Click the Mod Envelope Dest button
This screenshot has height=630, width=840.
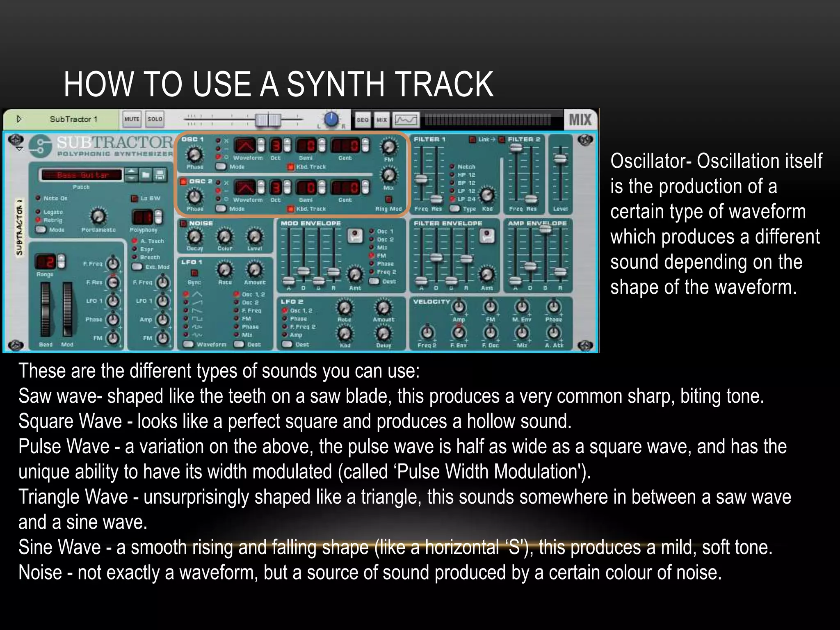[374, 281]
